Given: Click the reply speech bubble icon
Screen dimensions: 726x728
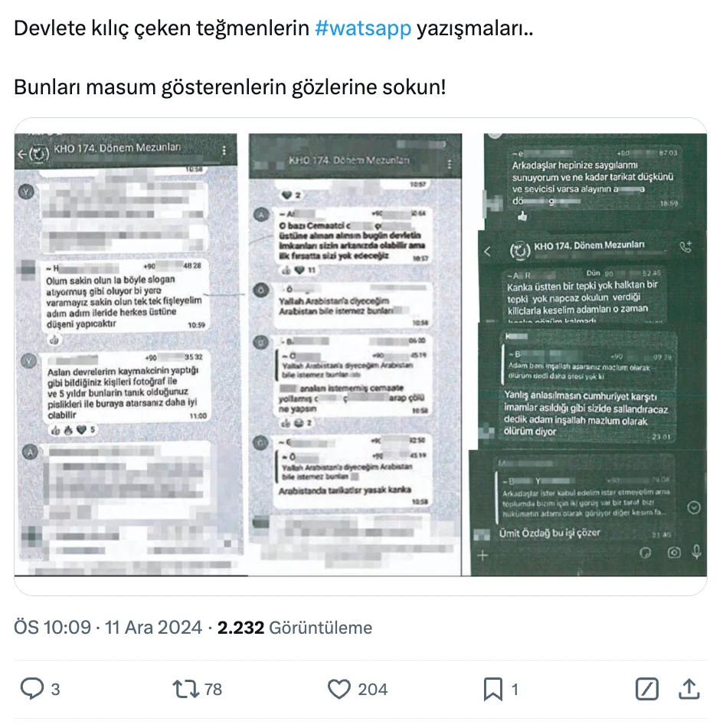Looking at the screenshot, I should (x=32, y=689).
